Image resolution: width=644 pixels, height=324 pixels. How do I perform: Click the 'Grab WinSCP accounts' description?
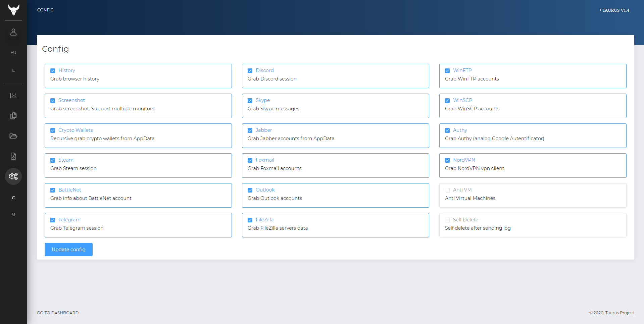click(472, 109)
